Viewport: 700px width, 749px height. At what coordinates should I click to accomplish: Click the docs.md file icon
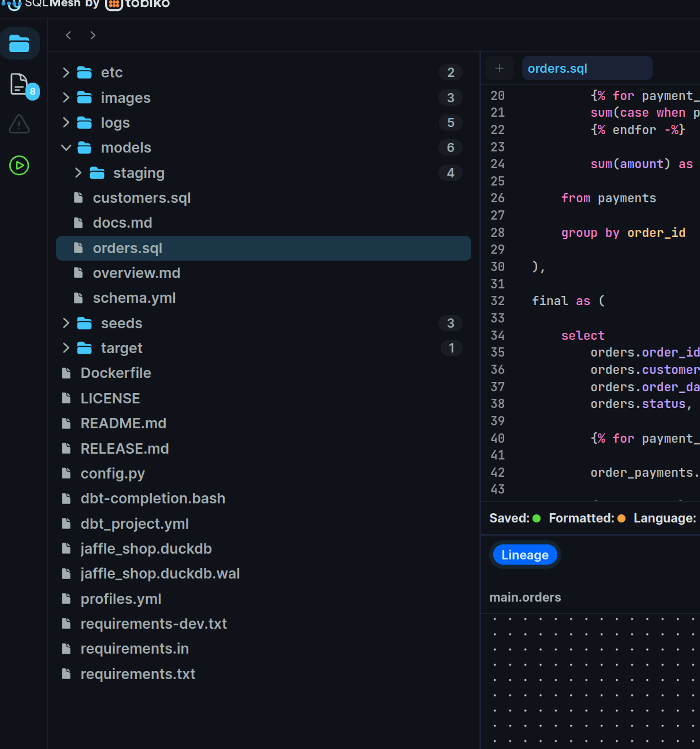coord(79,223)
